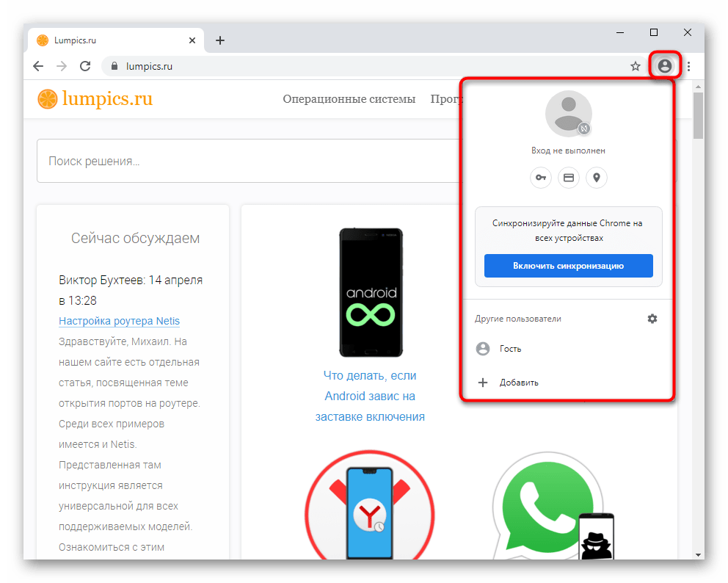
Task: Open Chrome three-dot menu
Action: pyautogui.click(x=688, y=66)
